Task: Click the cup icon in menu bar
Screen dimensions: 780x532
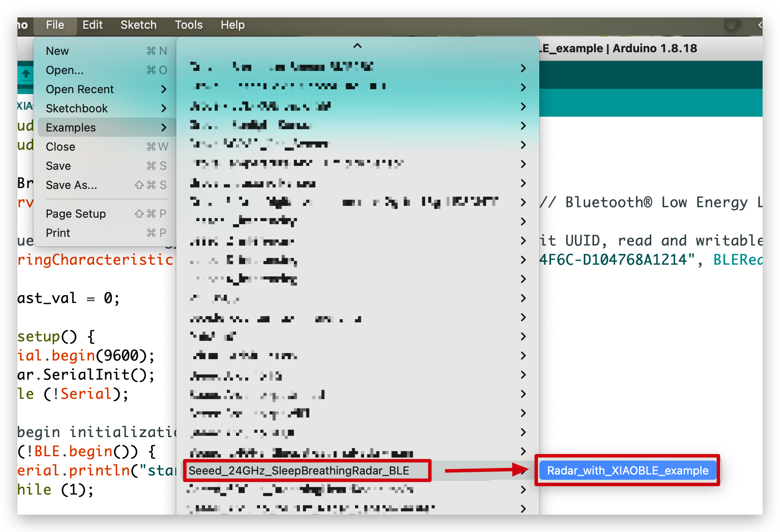Action: coord(732,25)
